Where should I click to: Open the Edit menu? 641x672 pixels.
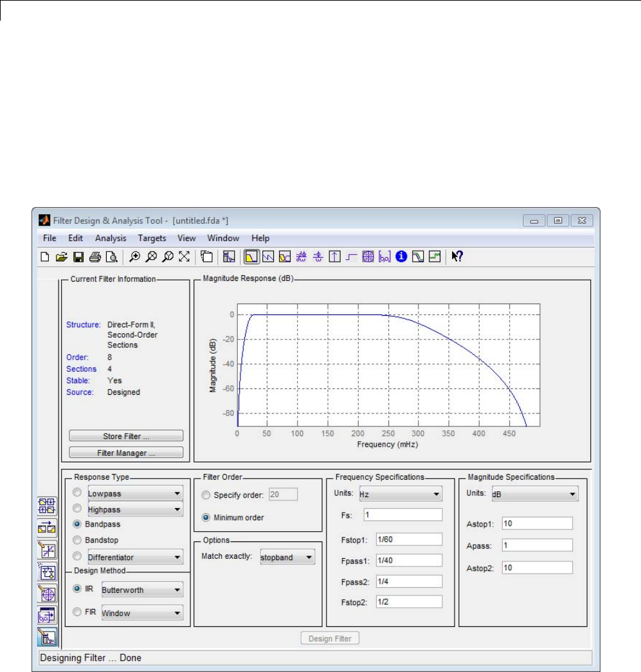(x=75, y=238)
